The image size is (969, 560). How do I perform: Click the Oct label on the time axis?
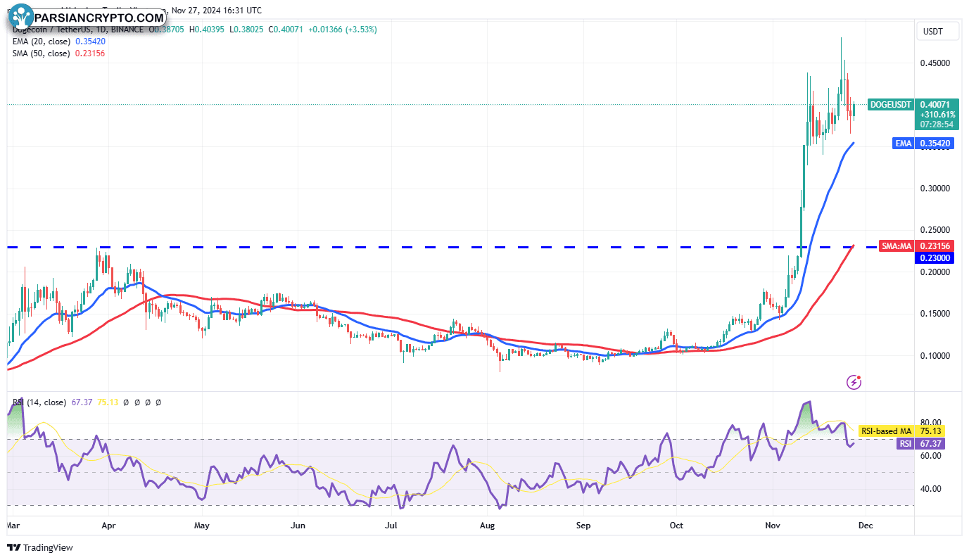676,526
